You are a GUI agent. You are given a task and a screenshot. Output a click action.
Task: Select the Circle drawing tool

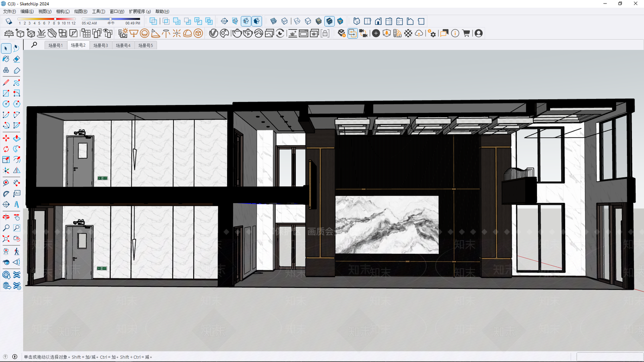coord(6,104)
